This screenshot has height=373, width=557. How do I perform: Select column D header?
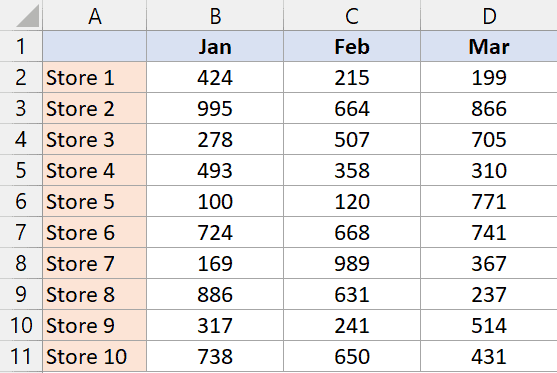pos(489,15)
